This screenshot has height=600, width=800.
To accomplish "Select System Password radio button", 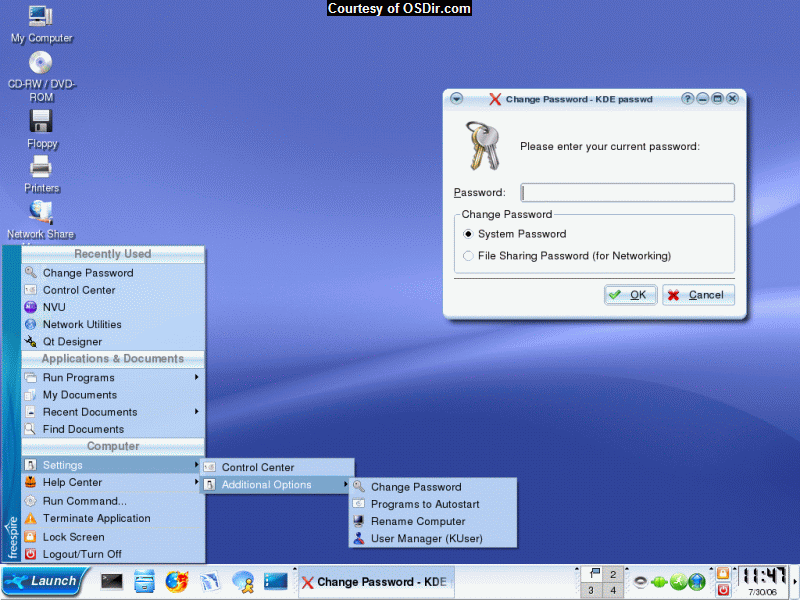I will (468, 234).
